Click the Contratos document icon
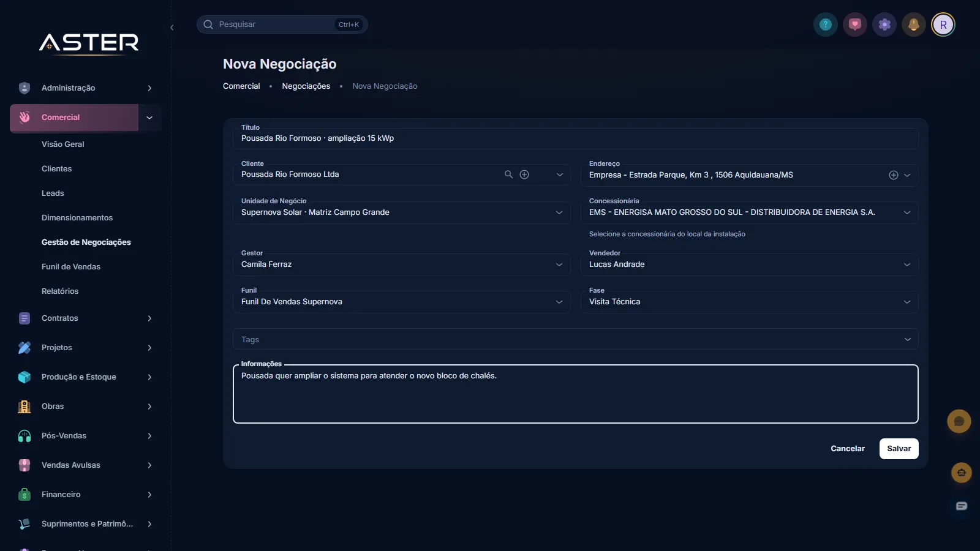 (x=24, y=318)
